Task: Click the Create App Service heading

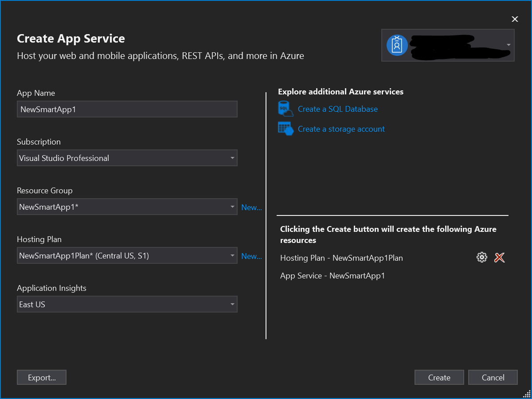Action: [71, 39]
